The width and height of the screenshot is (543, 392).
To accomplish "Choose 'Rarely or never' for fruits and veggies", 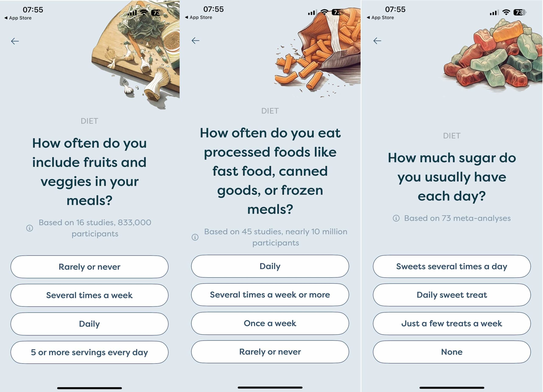I will [89, 267].
